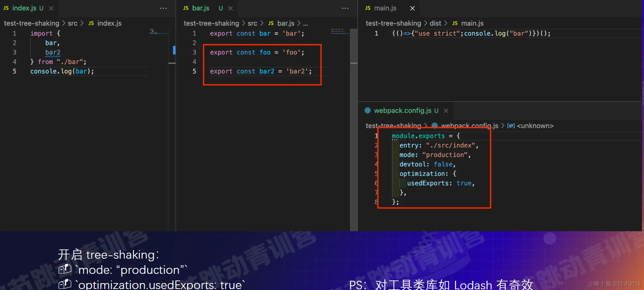Close the index.js tab
Screen dimensions: 644x290
point(51,8)
